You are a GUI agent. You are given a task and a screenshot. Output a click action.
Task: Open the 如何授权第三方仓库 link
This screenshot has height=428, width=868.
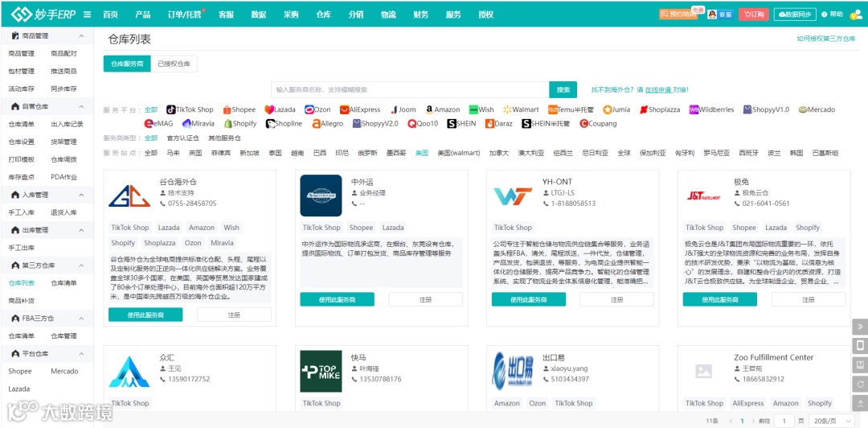826,39
